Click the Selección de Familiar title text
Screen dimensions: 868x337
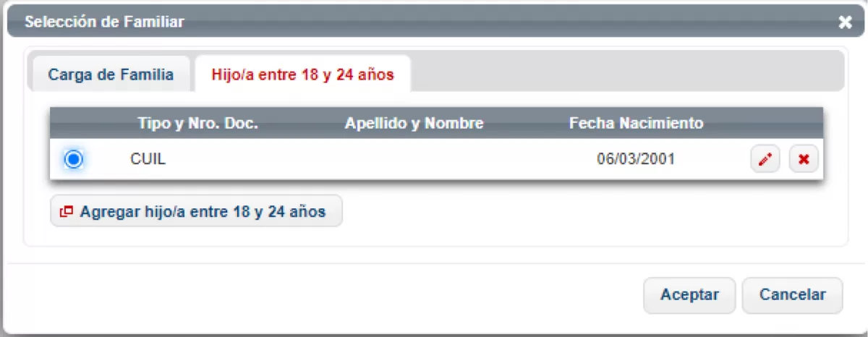coord(104,22)
